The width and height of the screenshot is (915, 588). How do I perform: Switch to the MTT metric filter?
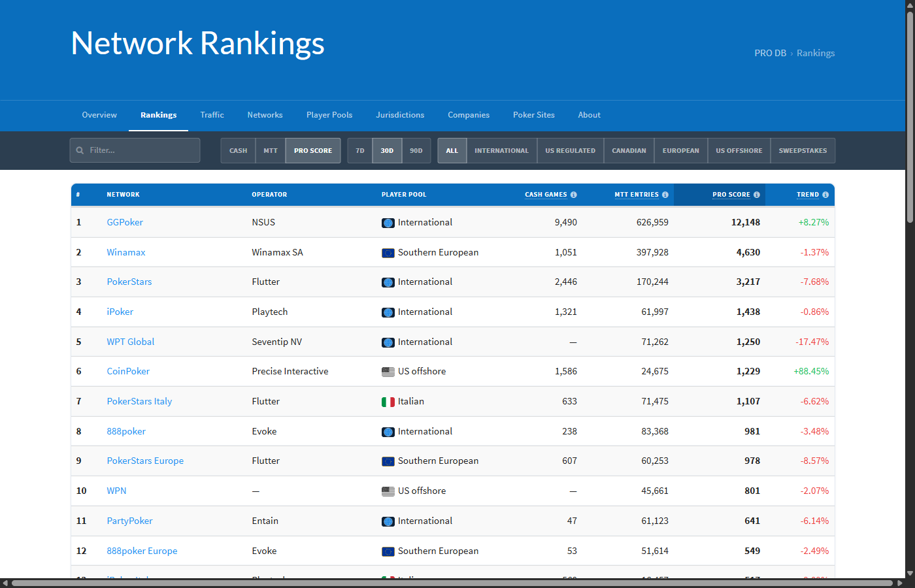[271, 150]
